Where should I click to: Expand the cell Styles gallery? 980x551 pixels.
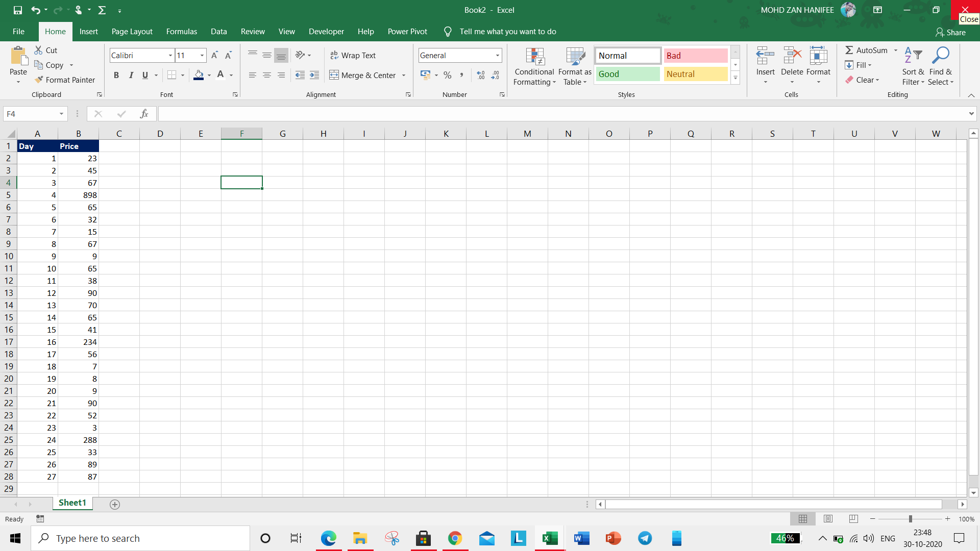coord(736,78)
